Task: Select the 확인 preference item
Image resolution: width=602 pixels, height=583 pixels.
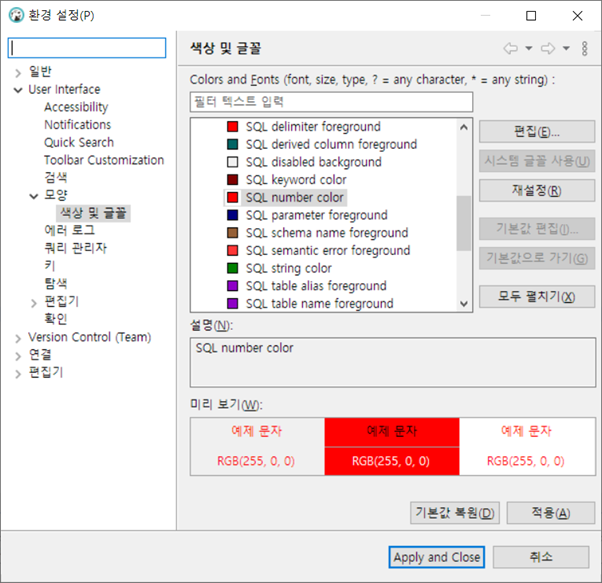Action: pyautogui.click(x=56, y=319)
